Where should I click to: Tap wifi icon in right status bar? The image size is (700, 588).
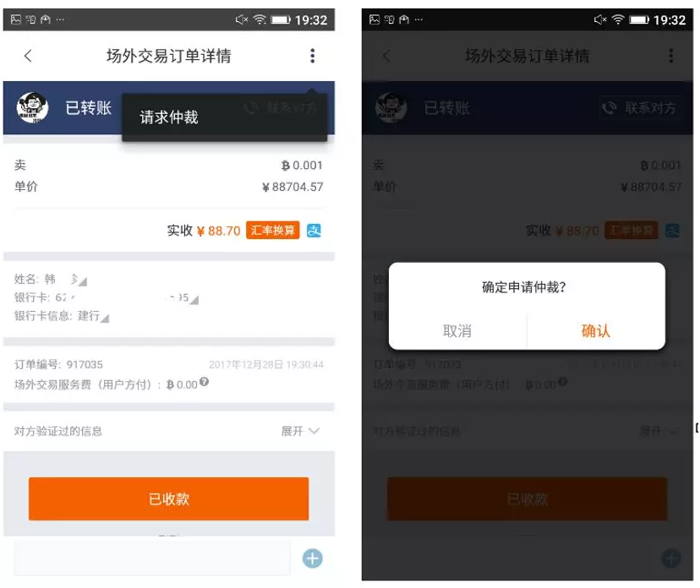click(618, 19)
